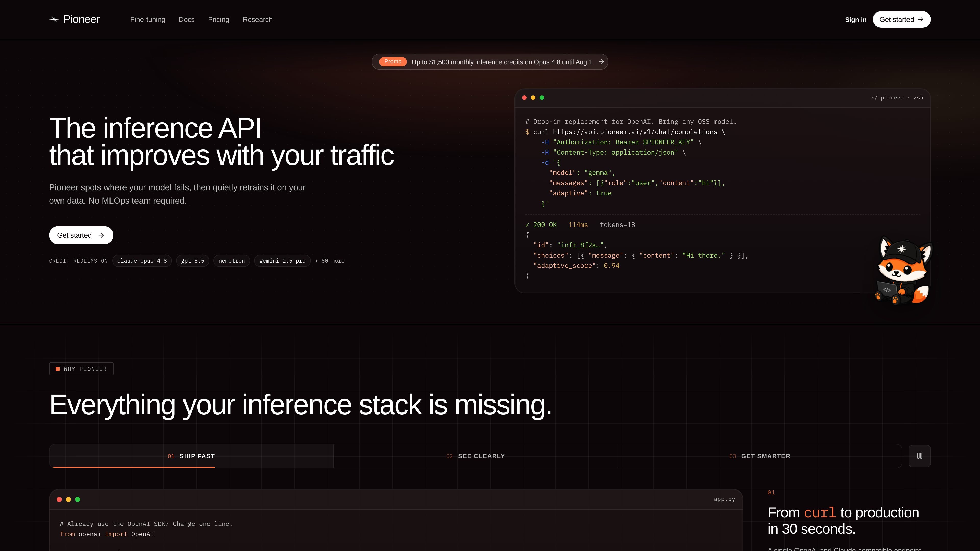Click the 'from openai import OpenAI' code line
Screen dimensions: 980x551
coord(106,534)
